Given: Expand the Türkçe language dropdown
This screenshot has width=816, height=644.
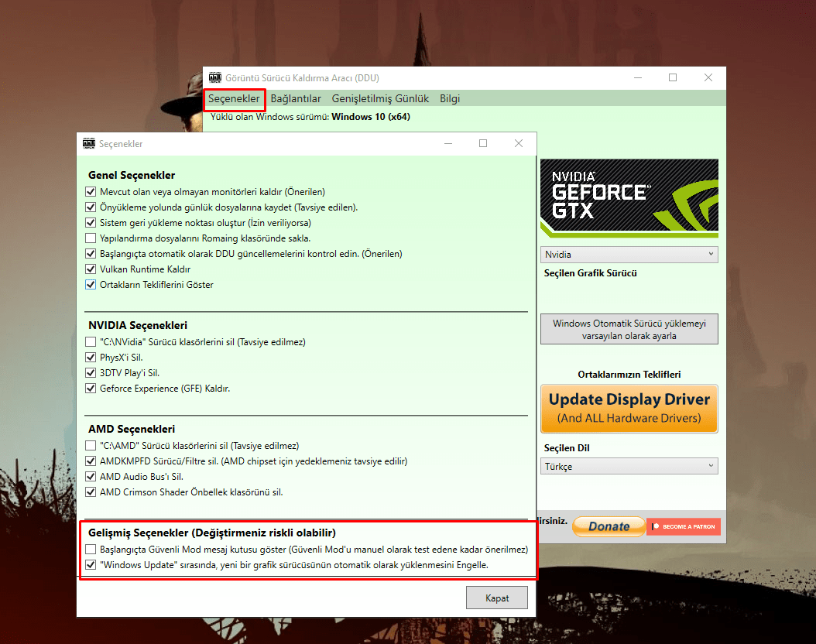Looking at the screenshot, I should pos(629,466).
